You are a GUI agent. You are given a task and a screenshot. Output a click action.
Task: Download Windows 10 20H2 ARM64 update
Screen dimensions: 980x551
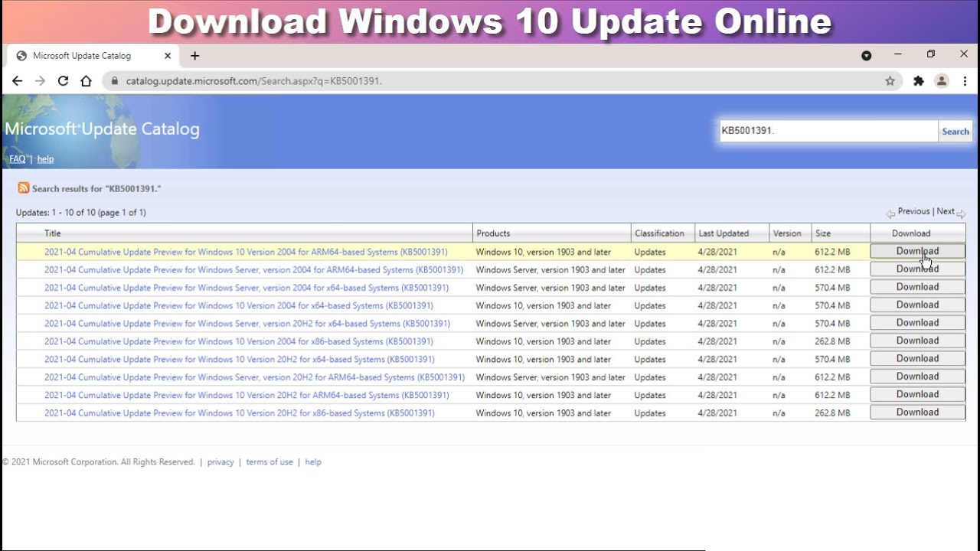(x=917, y=394)
